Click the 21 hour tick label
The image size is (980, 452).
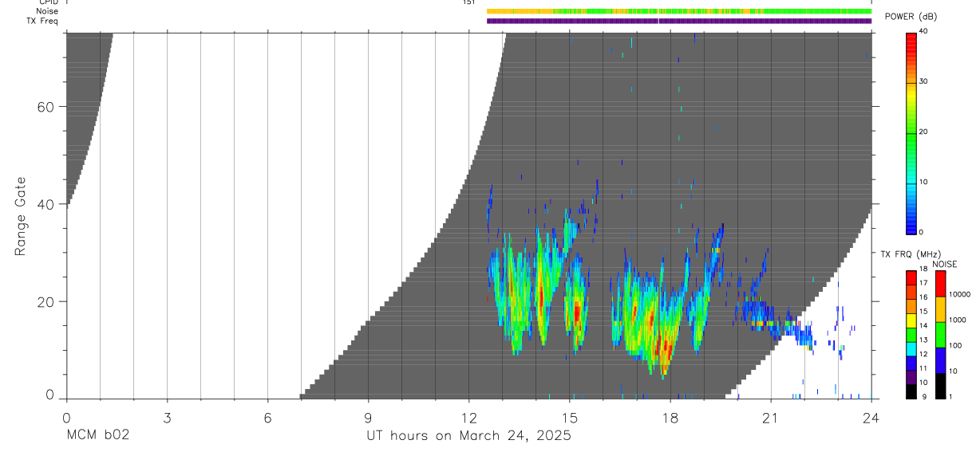click(771, 417)
